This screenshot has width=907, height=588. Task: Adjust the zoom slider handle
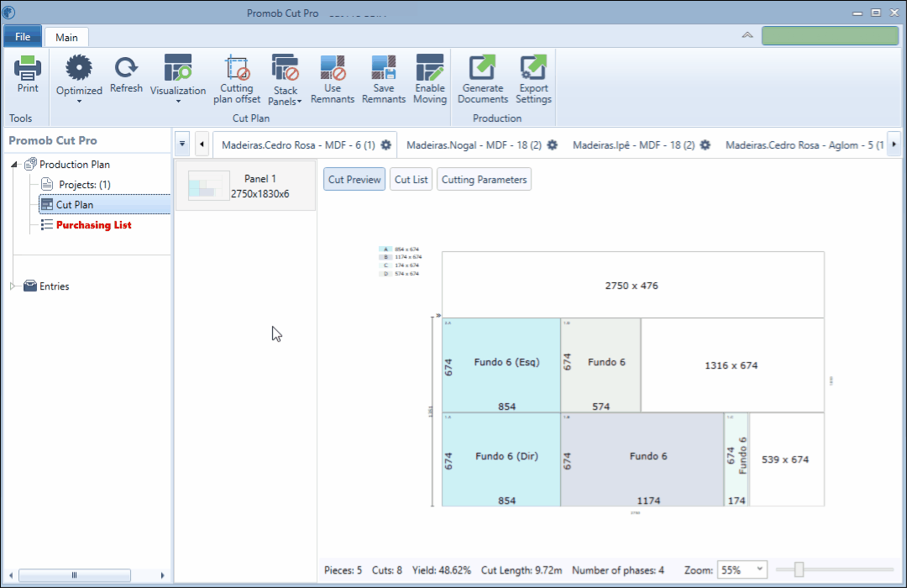[x=799, y=570]
